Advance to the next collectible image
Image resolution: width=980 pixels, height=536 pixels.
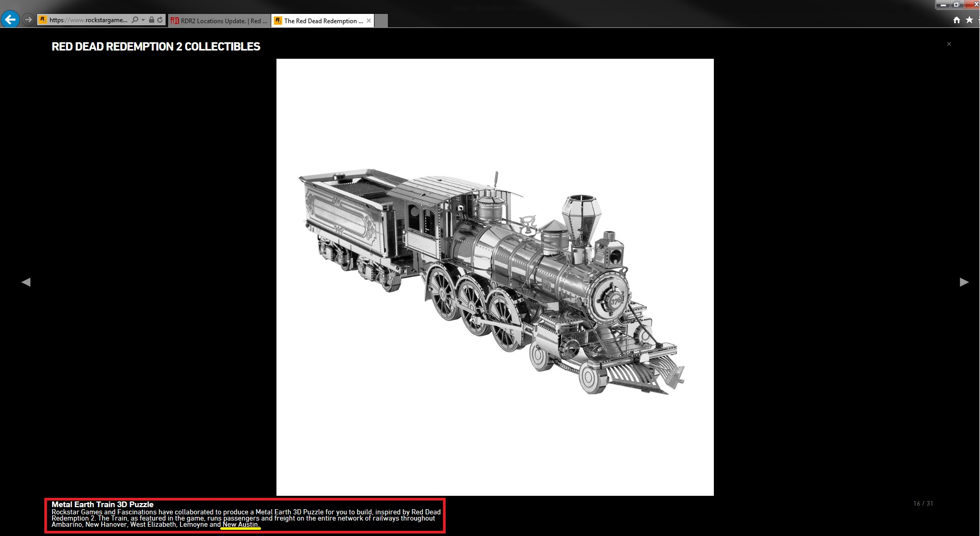963,282
